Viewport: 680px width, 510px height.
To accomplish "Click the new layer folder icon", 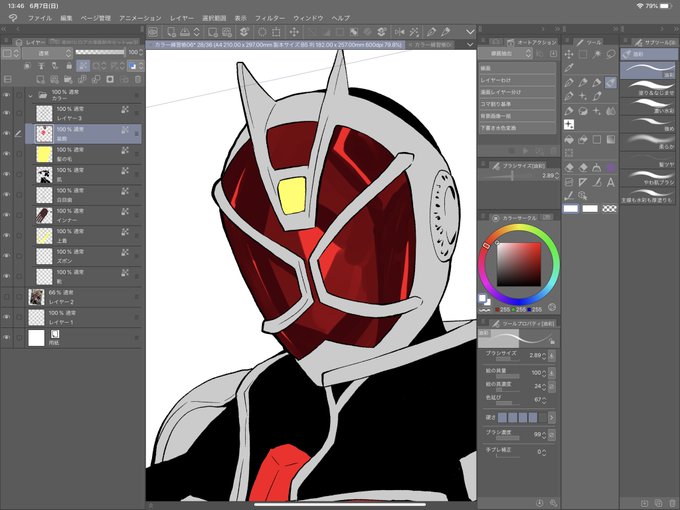I will coord(68,79).
